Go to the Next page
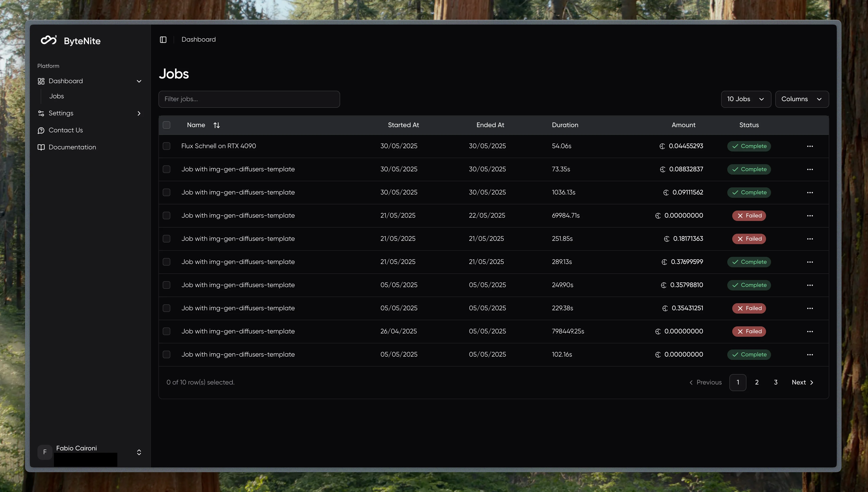This screenshot has width=868, height=492. tap(802, 383)
